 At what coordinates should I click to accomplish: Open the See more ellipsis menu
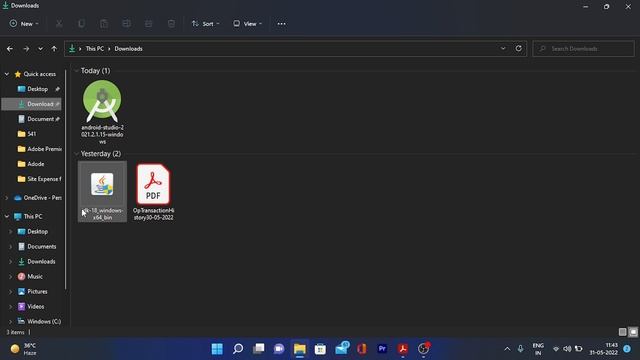click(282, 24)
